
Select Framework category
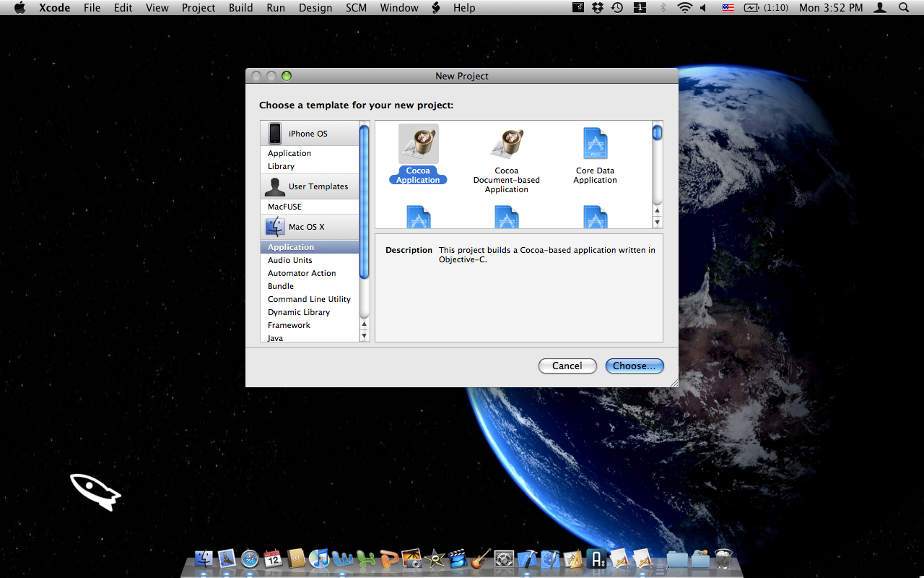coord(310,325)
